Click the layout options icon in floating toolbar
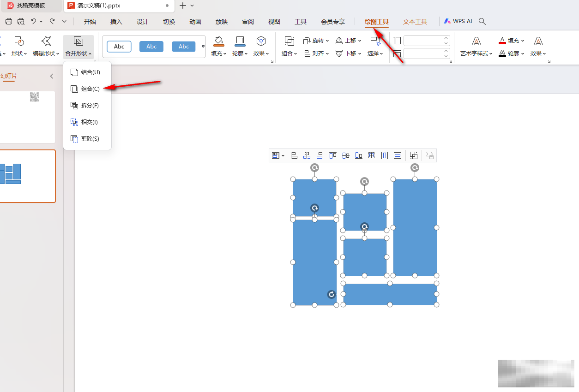Viewport: 579px width, 392px height. (278, 155)
